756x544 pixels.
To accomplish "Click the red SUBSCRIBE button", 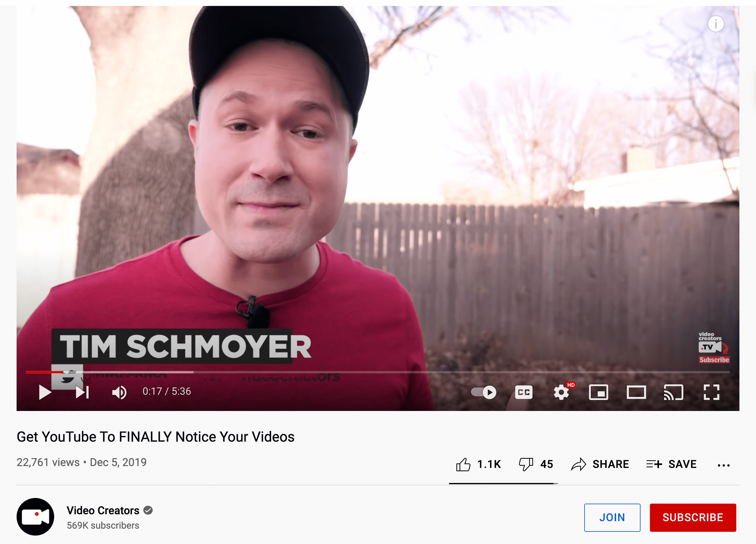I will click(693, 517).
